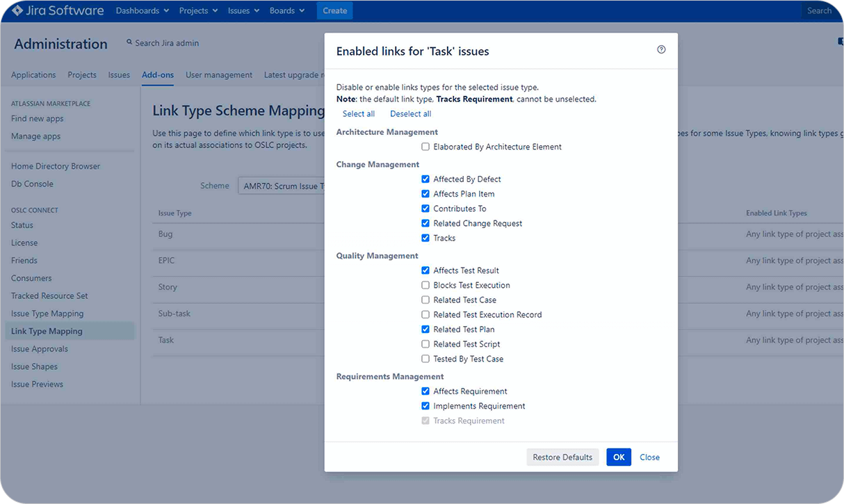Click the Jira Software logo
The height and width of the screenshot is (504, 844).
click(58, 10)
